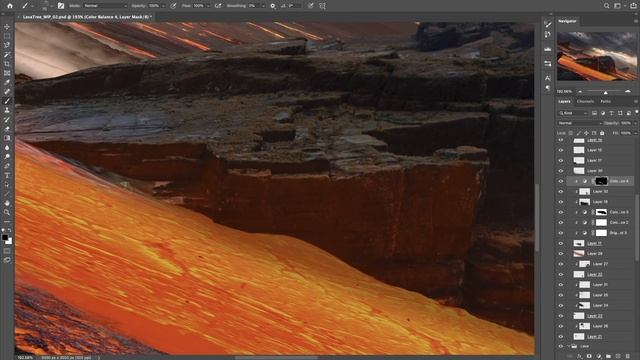Open the layer filter Kind dropdown

[573, 113]
